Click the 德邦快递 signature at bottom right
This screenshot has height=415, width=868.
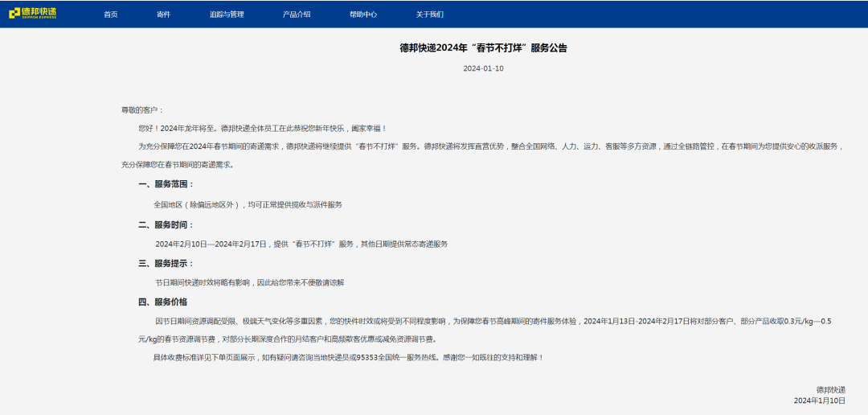coord(830,389)
